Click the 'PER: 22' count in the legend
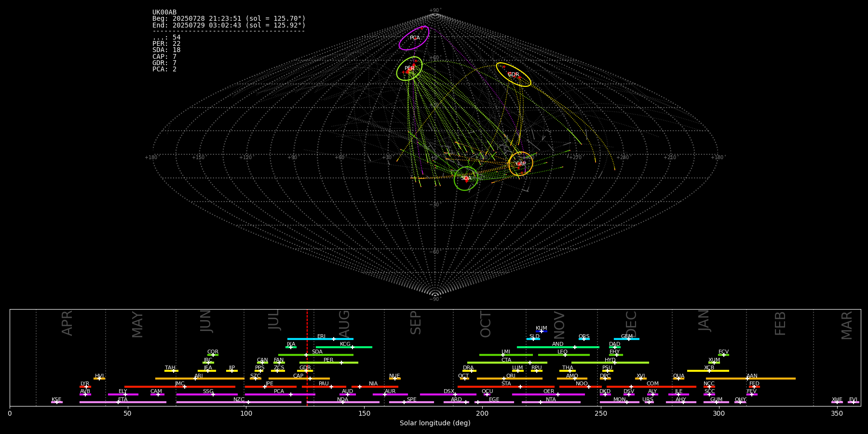Viewport: 868px width, 434px height. pos(166,44)
